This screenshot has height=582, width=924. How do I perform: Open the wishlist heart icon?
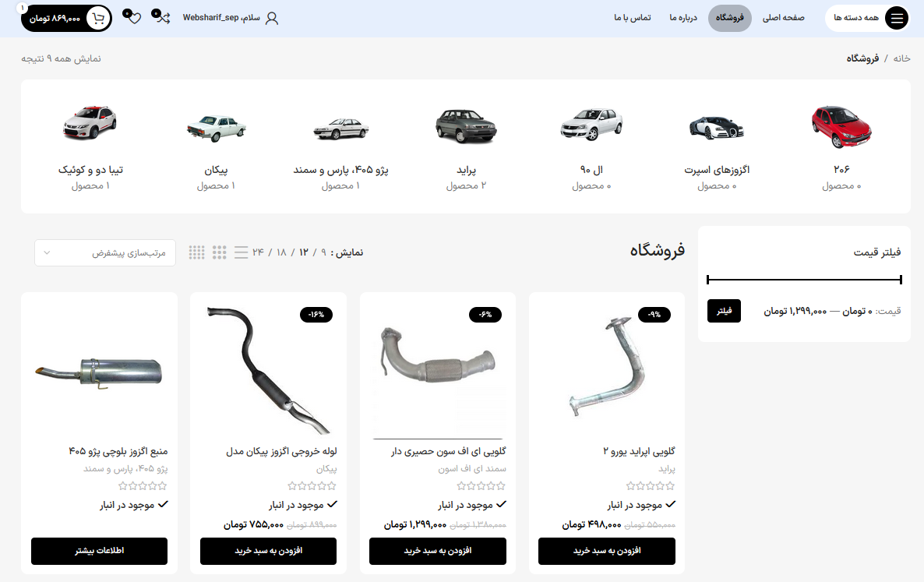click(x=132, y=16)
